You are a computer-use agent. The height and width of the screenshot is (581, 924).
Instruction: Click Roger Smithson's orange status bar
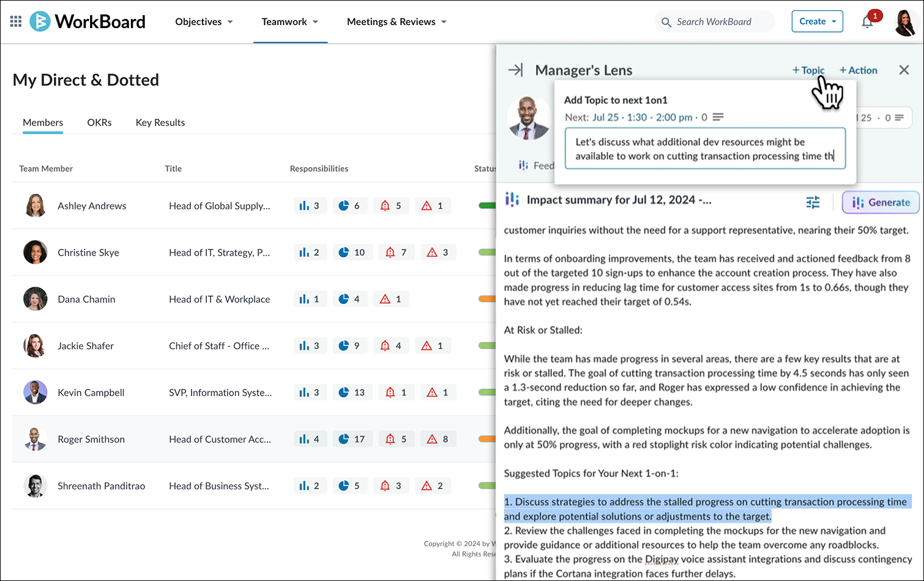pos(487,439)
